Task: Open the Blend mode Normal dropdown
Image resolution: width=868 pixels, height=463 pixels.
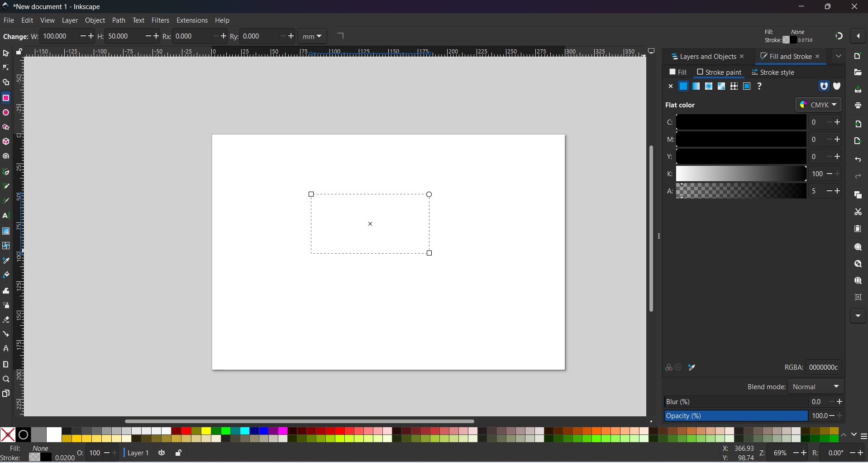Action: [817, 387]
